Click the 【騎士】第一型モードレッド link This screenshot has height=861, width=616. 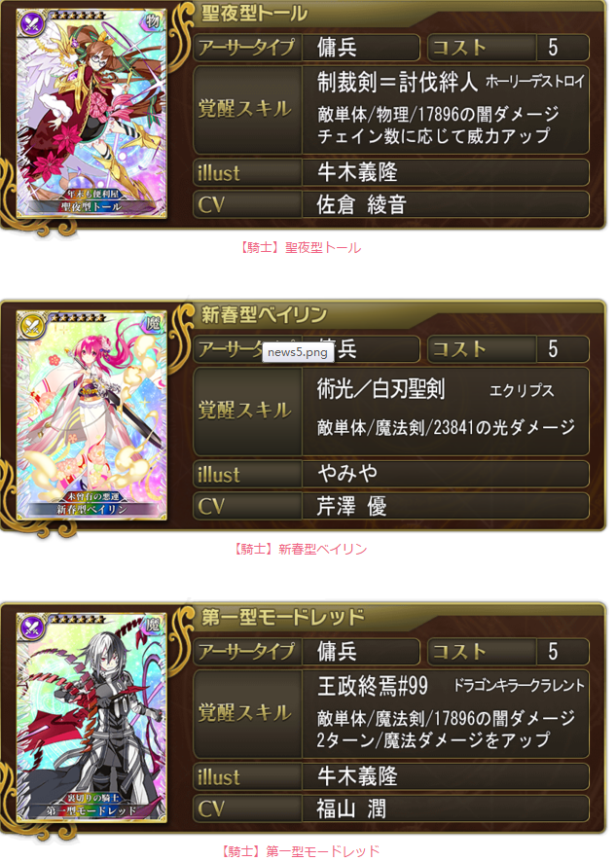pyautogui.click(x=301, y=851)
